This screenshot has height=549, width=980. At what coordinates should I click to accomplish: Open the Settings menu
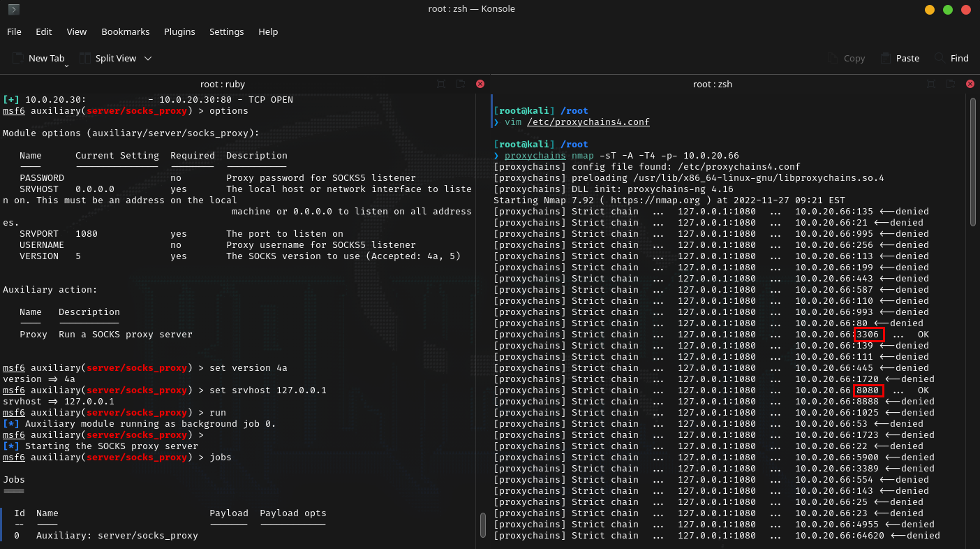(227, 32)
